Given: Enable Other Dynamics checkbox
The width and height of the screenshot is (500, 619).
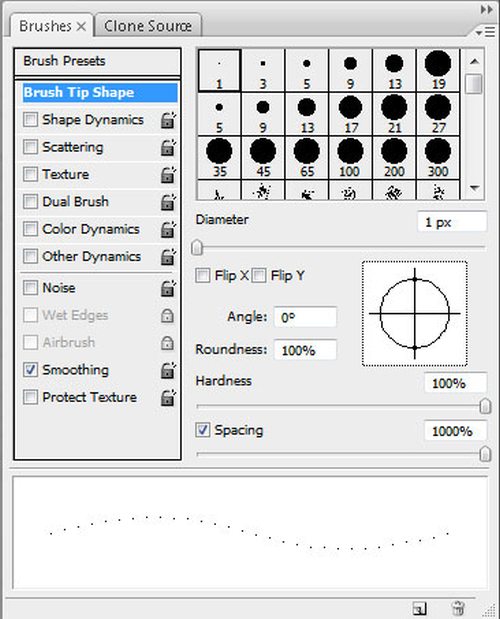Looking at the screenshot, I should 30,256.
